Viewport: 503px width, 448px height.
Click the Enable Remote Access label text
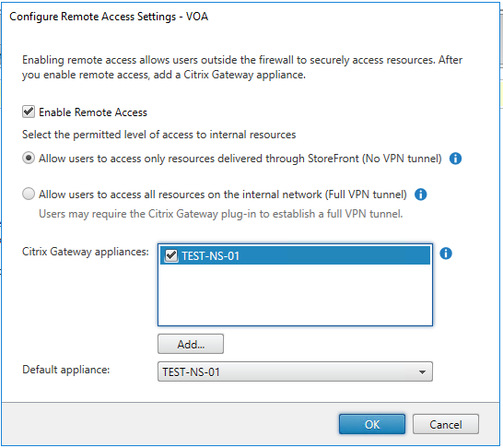tap(93, 112)
